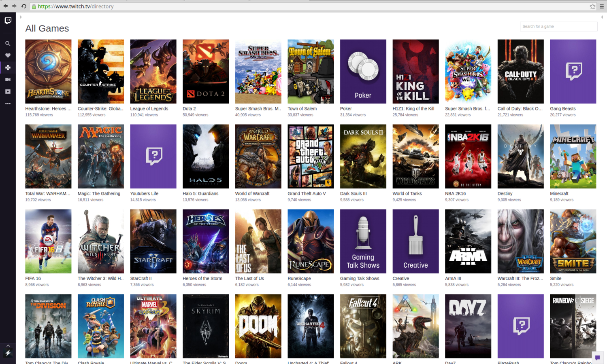The width and height of the screenshot is (607, 364).
Task: Open Grand Theft Auto V cover
Action: (311, 157)
